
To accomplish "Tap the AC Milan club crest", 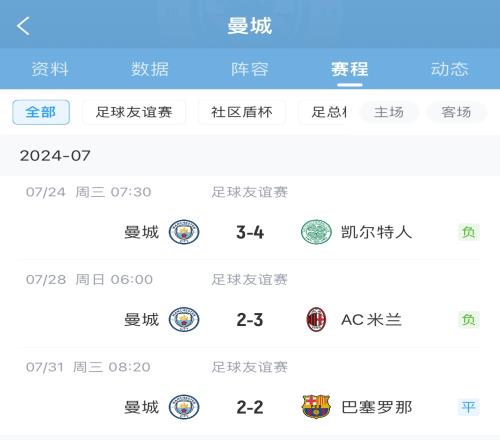I will click(x=316, y=319).
